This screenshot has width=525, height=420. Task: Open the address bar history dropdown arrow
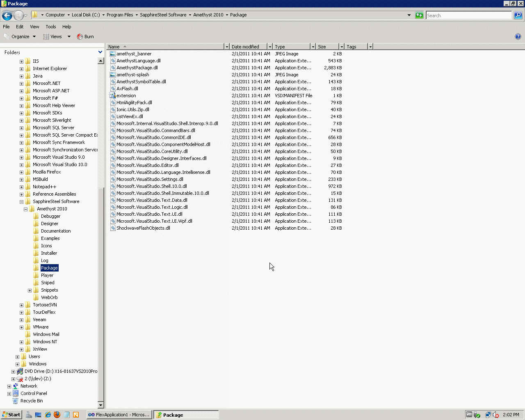tap(409, 15)
